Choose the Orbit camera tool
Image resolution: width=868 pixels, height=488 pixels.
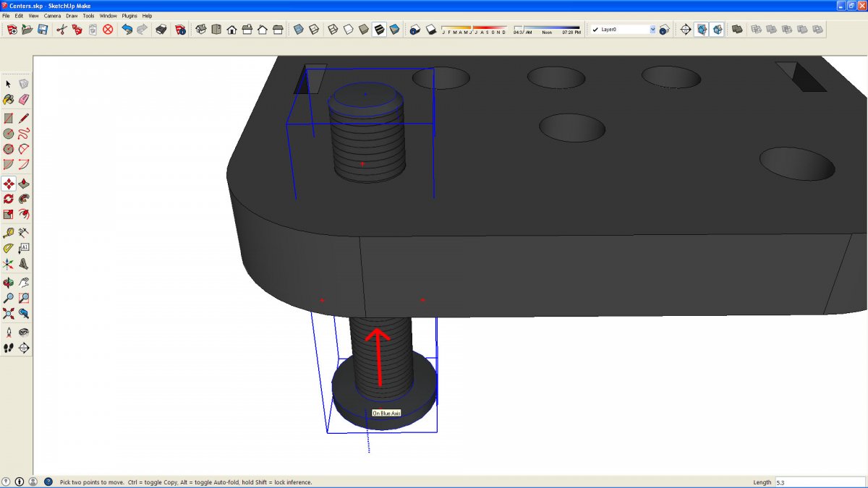point(8,283)
